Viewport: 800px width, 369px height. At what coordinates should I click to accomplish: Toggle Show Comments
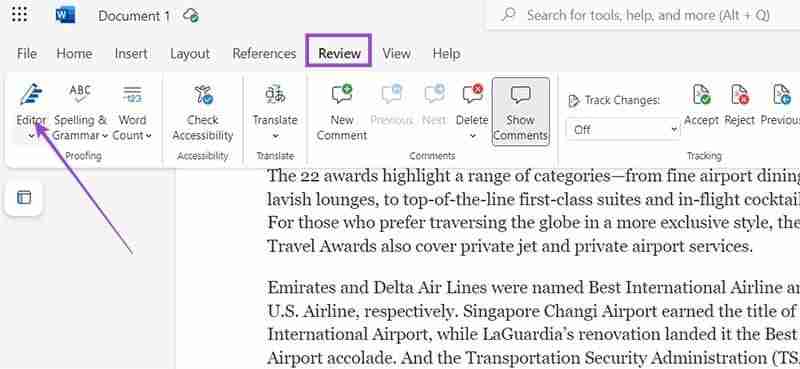(520, 112)
